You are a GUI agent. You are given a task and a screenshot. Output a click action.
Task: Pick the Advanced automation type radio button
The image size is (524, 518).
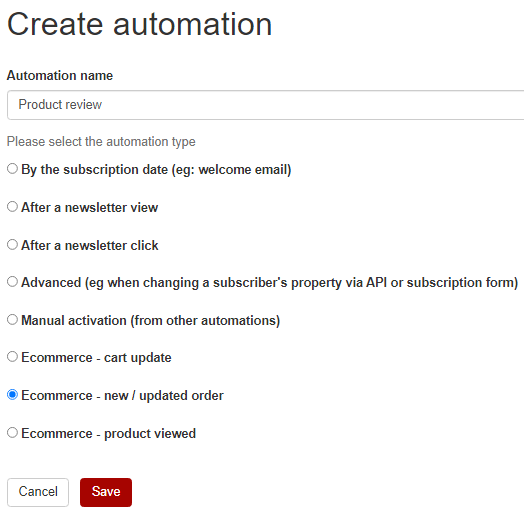[12, 282]
